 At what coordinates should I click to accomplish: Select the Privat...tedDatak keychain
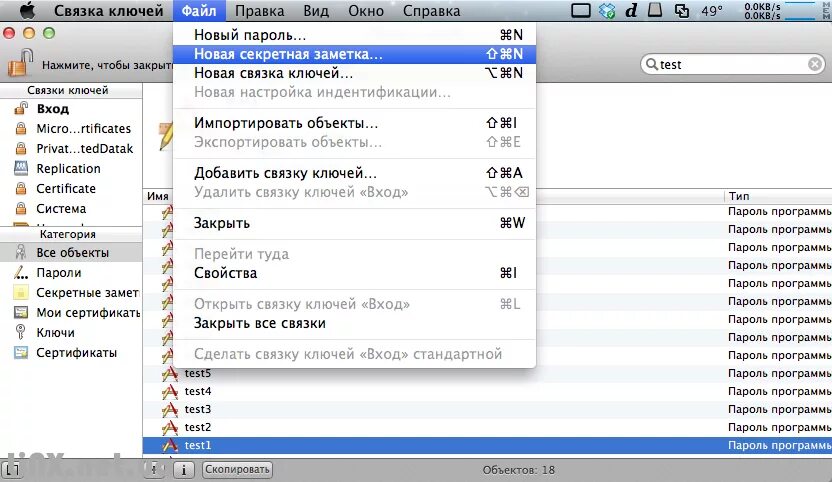click(x=71, y=149)
